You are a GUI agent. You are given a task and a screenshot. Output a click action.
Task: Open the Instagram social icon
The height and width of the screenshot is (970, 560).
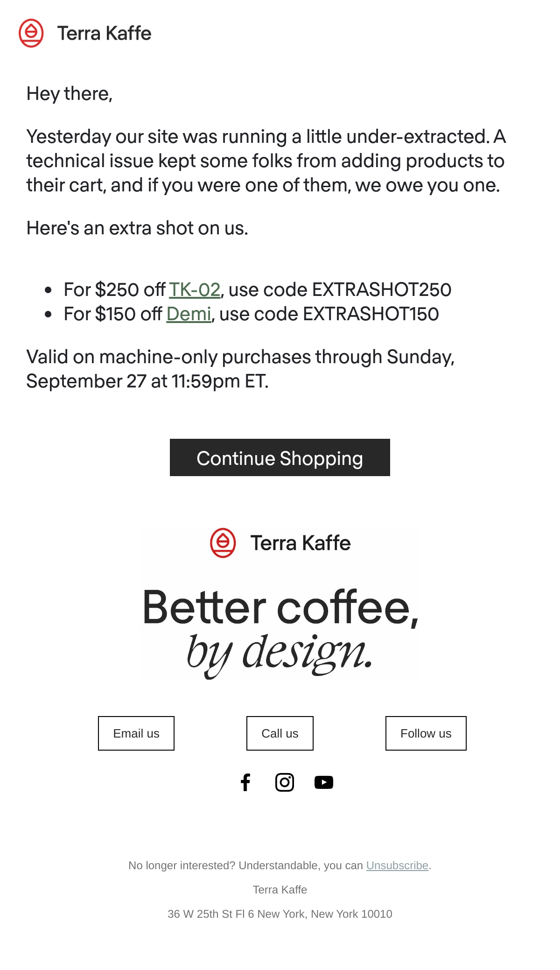[x=285, y=782]
